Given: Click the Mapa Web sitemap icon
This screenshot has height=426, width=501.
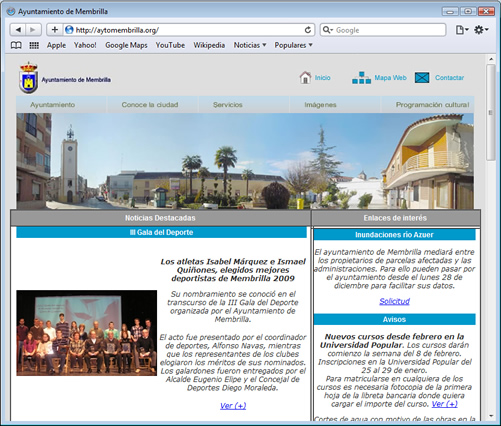Looking at the screenshot, I should (361, 78).
